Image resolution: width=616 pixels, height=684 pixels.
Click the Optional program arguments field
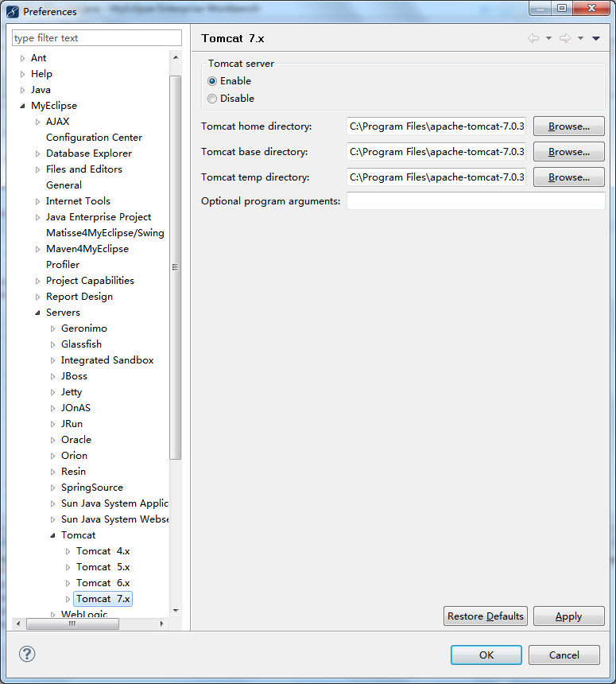tap(476, 201)
